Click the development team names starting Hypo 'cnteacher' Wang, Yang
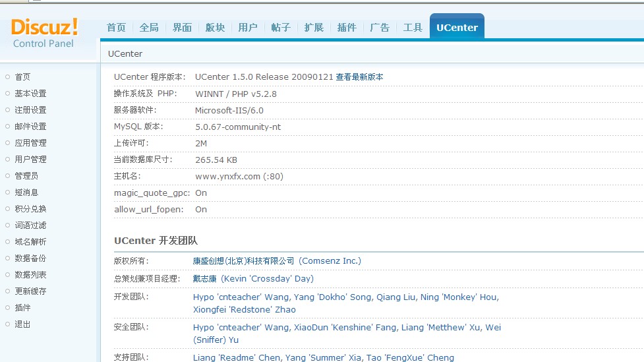Viewport: 644px width, 362px height. pyautogui.click(x=346, y=303)
